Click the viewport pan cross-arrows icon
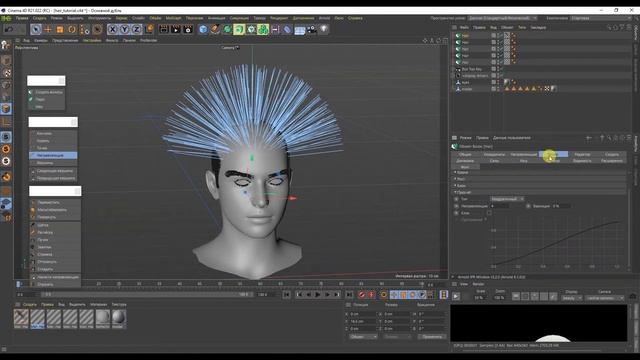The width and height of the screenshot is (640, 360). coord(425,40)
